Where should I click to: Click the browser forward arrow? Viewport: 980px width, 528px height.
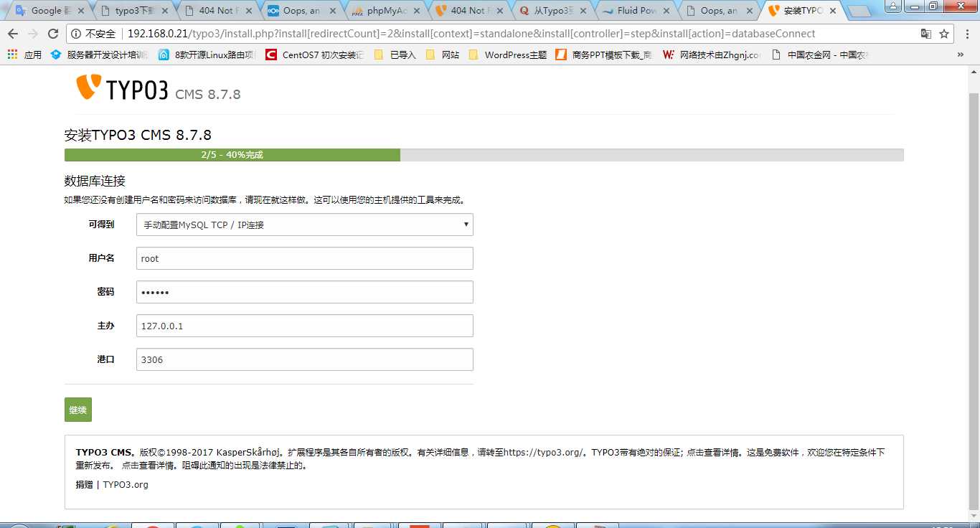34,34
